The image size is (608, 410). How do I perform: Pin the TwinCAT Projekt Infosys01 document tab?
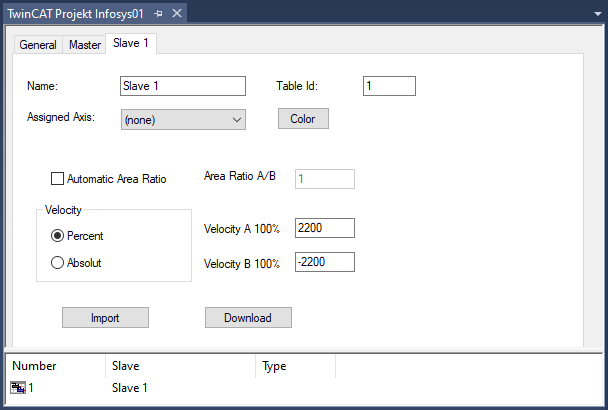(158, 14)
